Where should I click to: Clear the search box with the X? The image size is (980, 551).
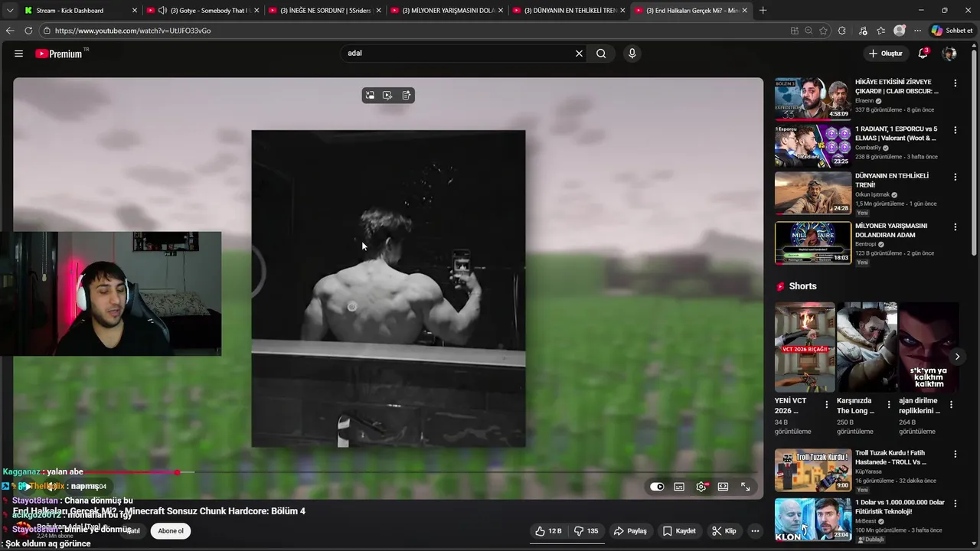click(x=579, y=54)
